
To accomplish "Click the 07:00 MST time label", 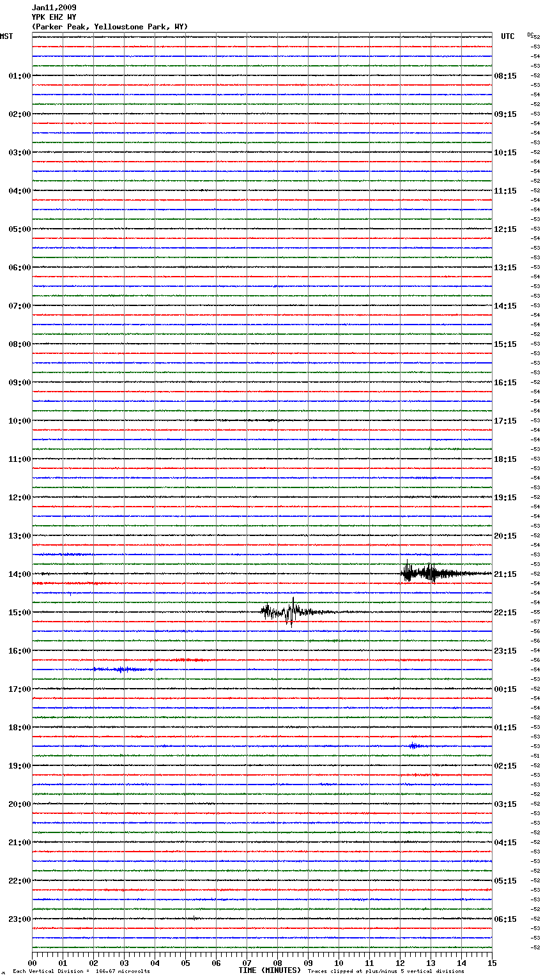I will point(20,306).
